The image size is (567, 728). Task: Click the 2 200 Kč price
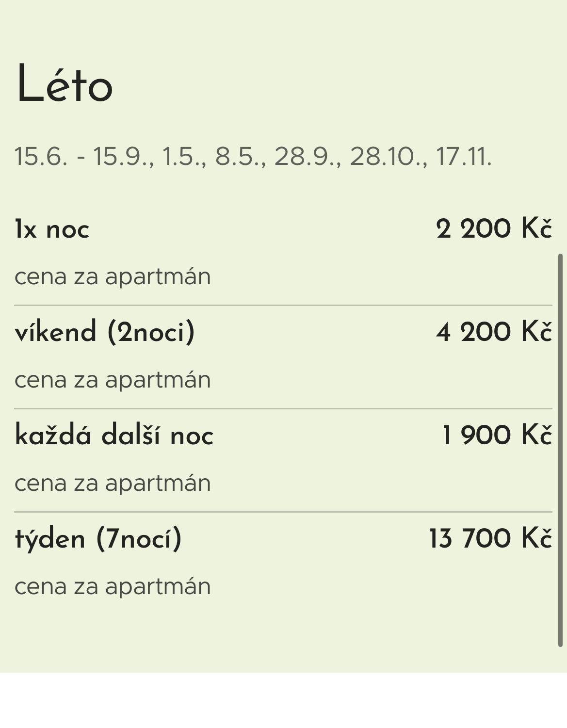tap(494, 228)
